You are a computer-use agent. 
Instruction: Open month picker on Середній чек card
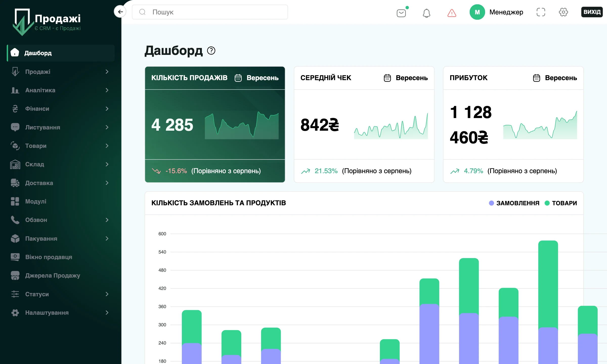[x=406, y=78]
